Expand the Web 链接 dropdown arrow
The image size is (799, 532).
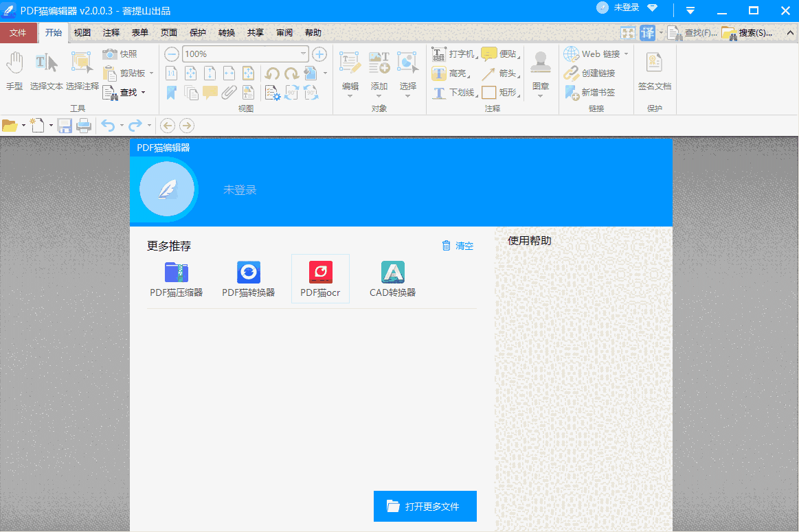626,54
